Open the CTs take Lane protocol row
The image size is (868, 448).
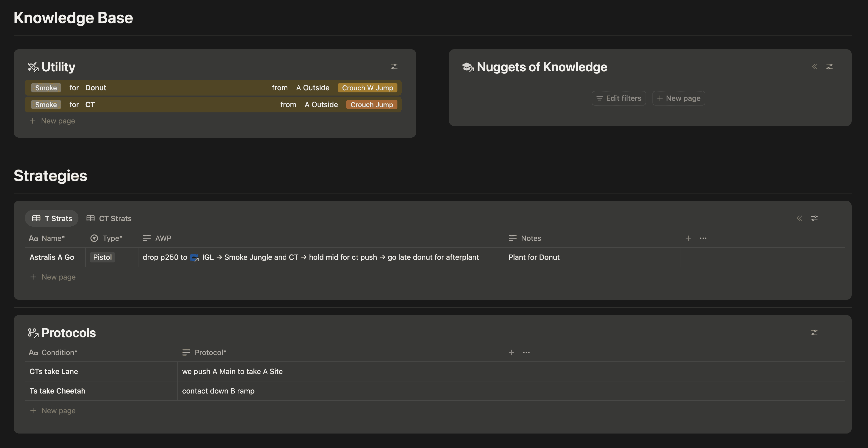(x=54, y=371)
